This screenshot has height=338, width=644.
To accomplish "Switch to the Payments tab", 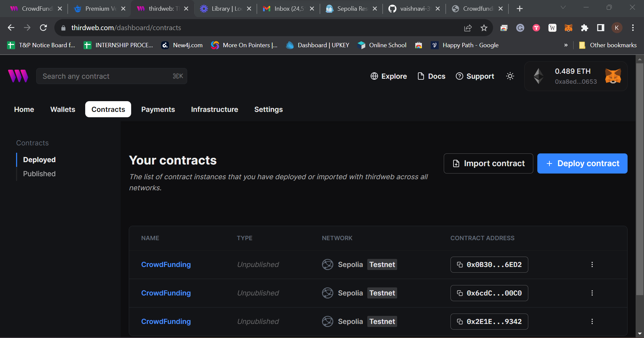I will [158, 109].
